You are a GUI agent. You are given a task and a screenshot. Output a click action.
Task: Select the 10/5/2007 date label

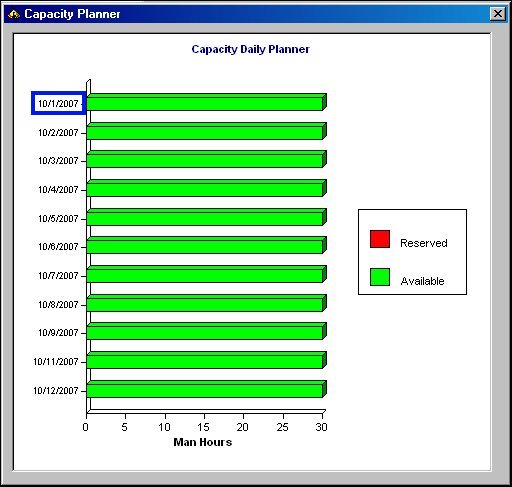point(58,219)
